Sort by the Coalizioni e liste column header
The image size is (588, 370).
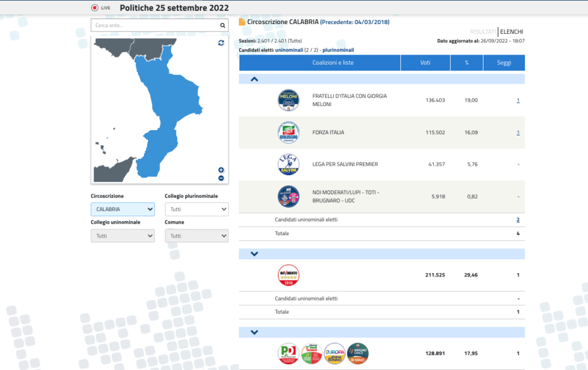click(x=320, y=63)
